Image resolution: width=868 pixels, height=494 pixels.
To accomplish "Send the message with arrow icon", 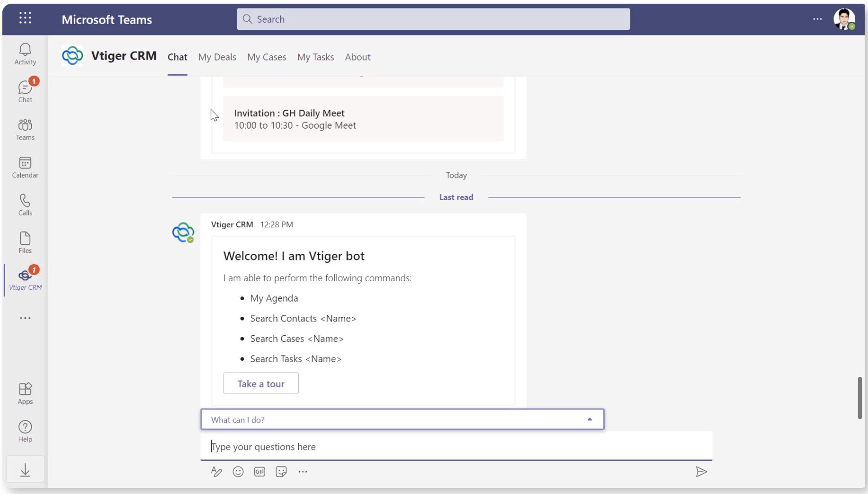I will pyautogui.click(x=701, y=472).
